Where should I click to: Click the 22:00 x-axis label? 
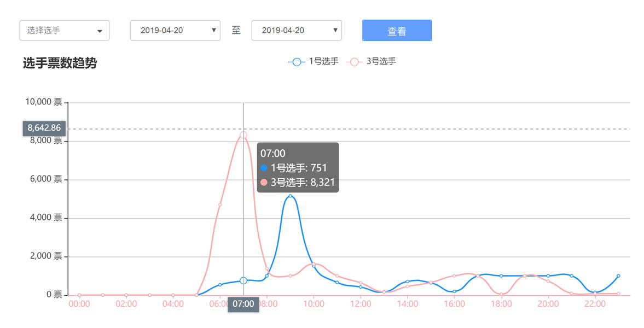595,304
